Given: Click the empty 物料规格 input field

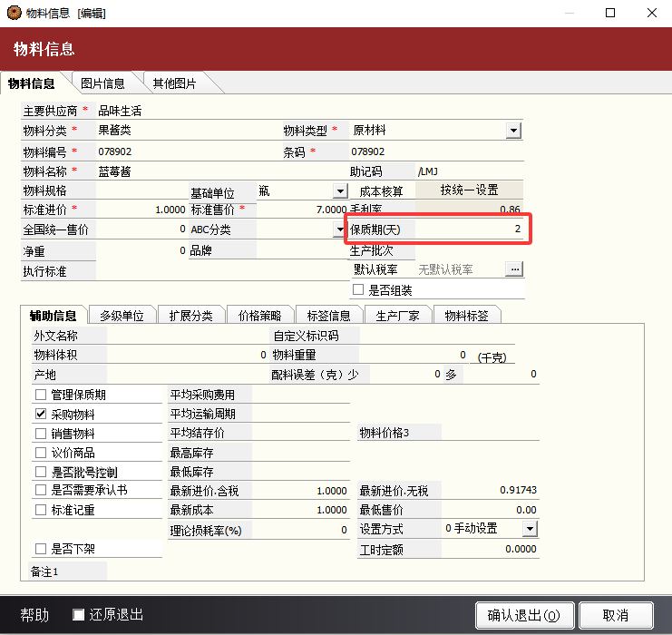Looking at the screenshot, I should coord(141,190).
